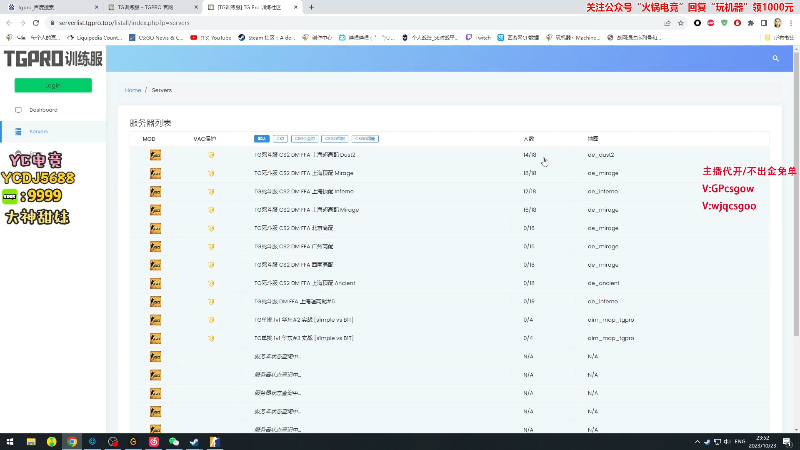Image resolution: width=800 pixels, height=450 pixels.
Task: Click the search icon in the blue header
Action: [776, 59]
